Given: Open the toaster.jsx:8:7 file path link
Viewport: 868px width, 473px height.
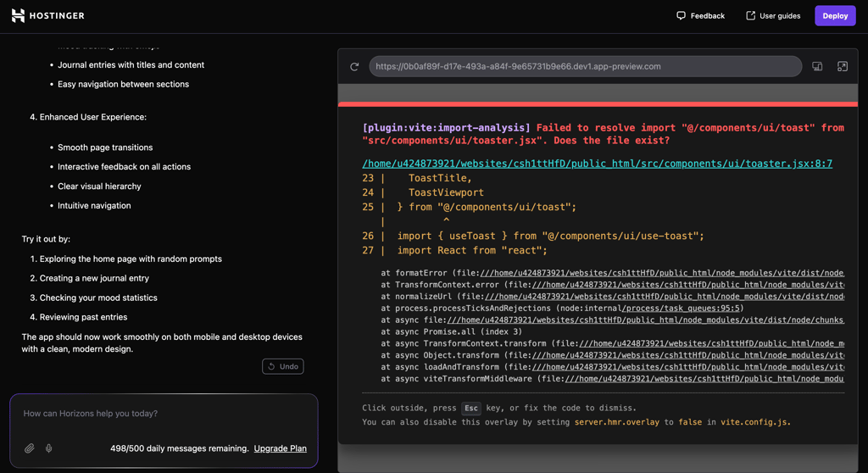Looking at the screenshot, I should (597, 164).
